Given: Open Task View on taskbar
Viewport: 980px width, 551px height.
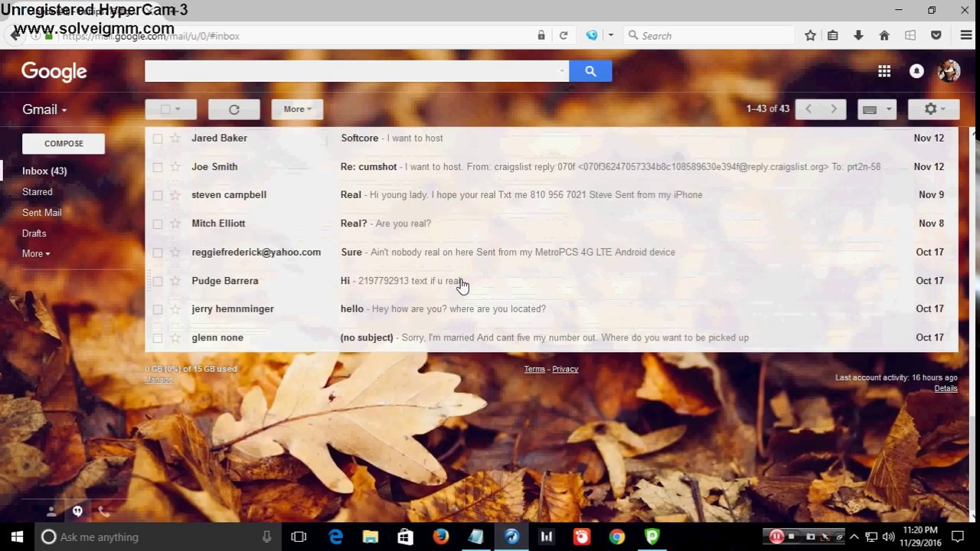Looking at the screenshot, I should click(x=299, y=537).
